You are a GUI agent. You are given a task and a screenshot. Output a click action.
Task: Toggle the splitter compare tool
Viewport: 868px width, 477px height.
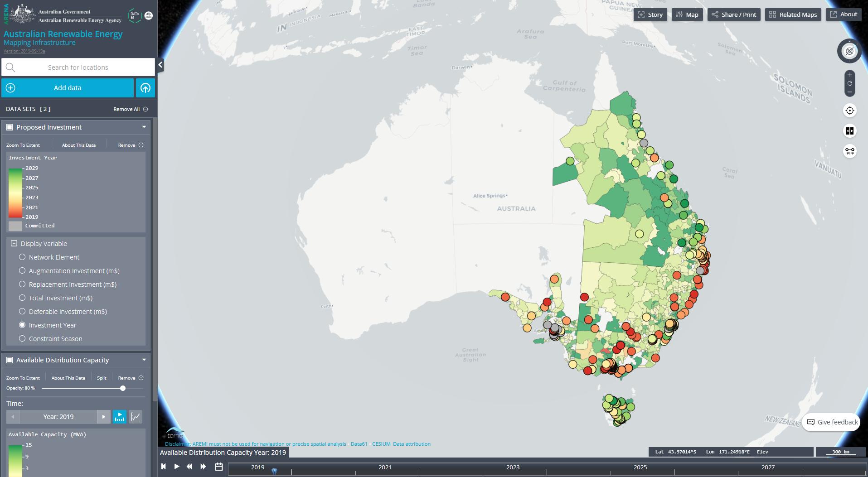coord(850,131)
